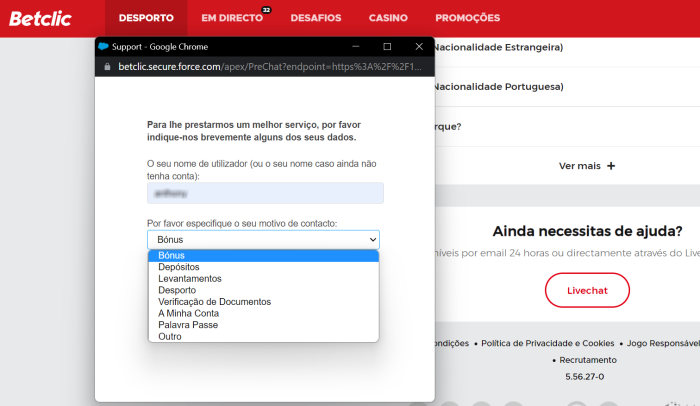
Task: Choose Outro as contact reason
Action: (x=263, y=337)
